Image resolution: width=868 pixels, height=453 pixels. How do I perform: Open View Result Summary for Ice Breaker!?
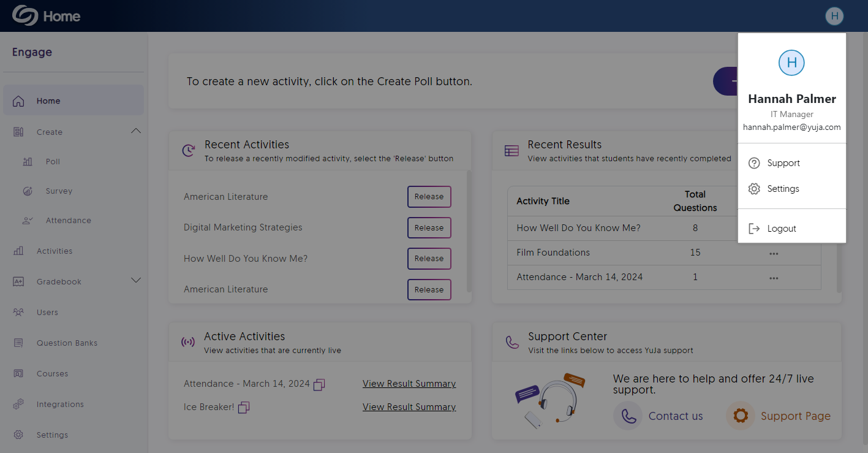(409, 407)
